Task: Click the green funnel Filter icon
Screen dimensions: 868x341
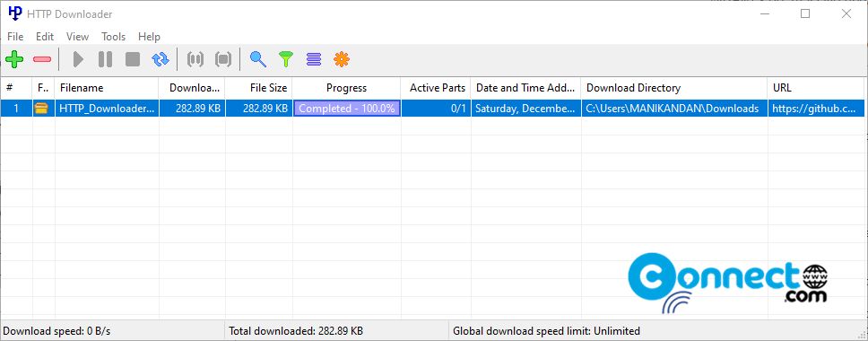Action: [x=286, y=59]
